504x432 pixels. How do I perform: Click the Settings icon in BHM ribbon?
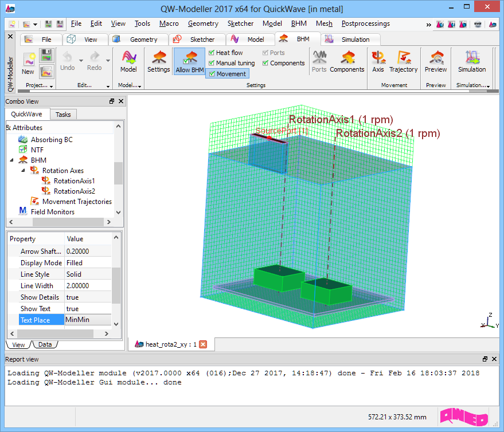point(158,62)
